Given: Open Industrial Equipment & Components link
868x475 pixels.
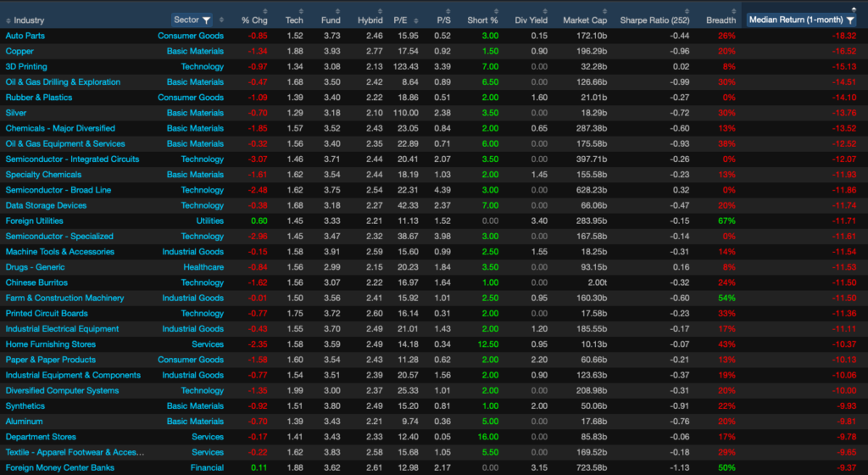Looking at the screenshot, I should tap(73, 376).
